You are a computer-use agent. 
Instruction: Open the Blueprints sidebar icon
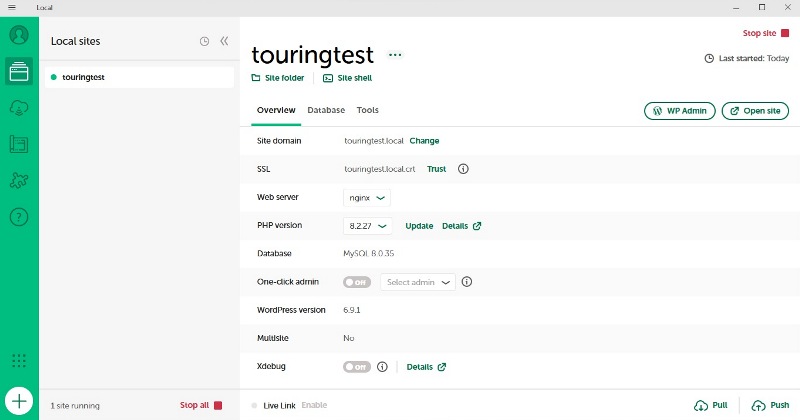point(19,144)
